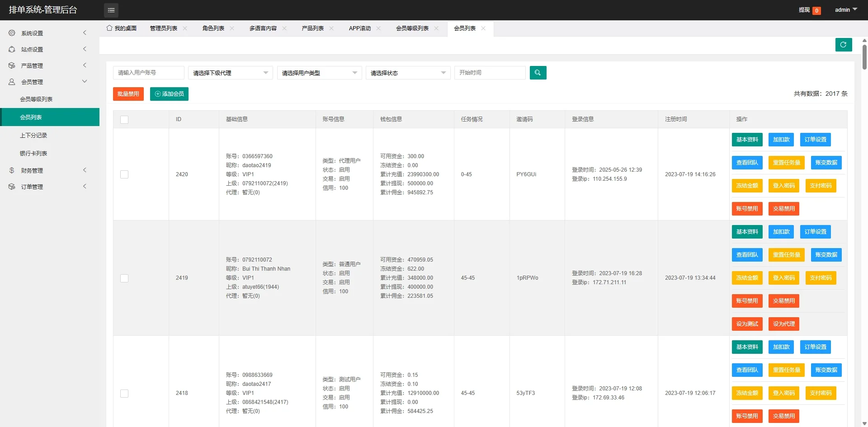The width and height of the screenshot is (868, 427).
Task: Click the home icon on 我的桌面 tab
Action: [x=109, y=28]
